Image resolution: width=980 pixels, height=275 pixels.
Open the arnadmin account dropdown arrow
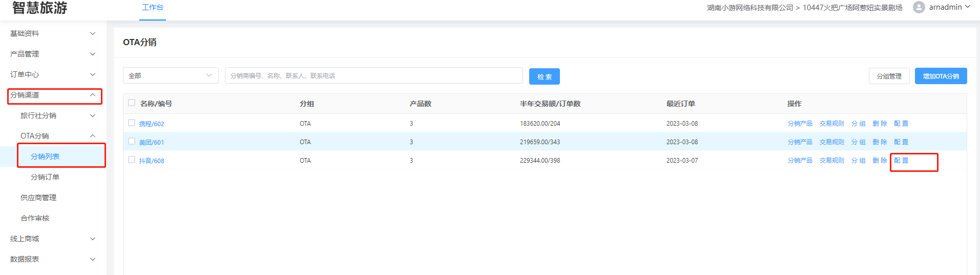pos(968,7)
